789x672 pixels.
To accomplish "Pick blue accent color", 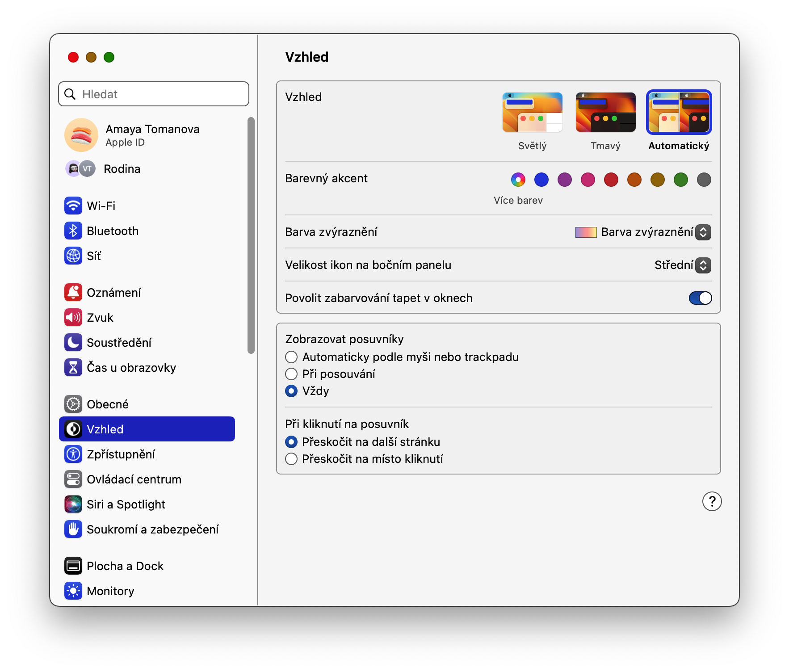I will (541, 180).
